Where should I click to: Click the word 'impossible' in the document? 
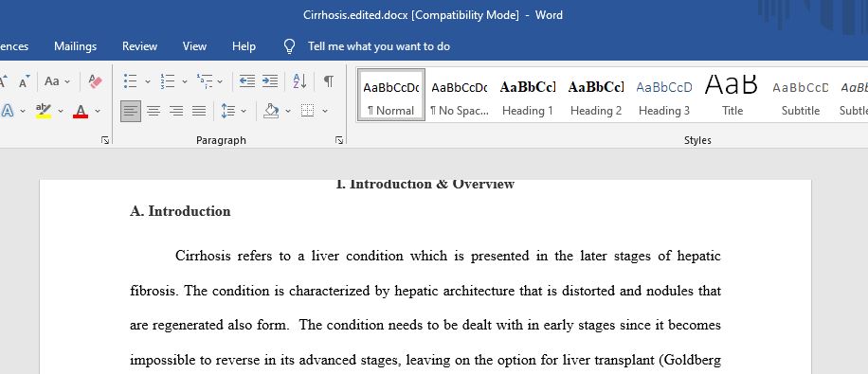click(162, 361)
